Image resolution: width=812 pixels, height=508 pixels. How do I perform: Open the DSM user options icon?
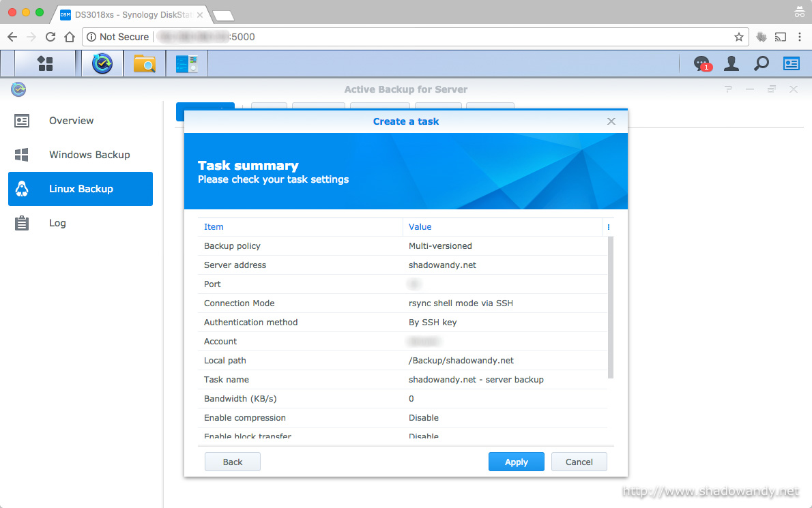(731, 63)
